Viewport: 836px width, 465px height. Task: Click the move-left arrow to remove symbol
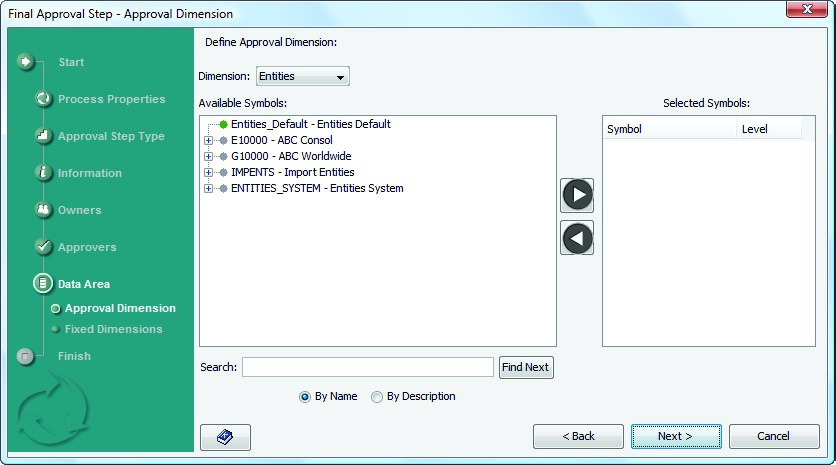(577, 238)
